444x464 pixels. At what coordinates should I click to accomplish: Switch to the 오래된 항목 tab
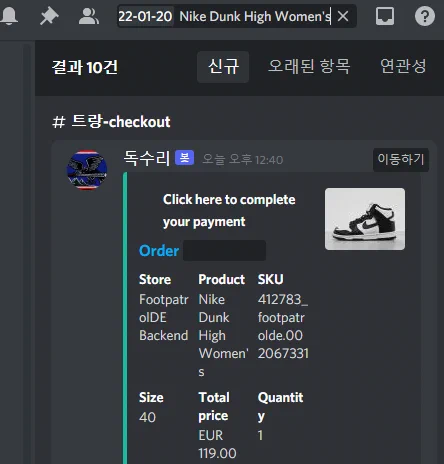click(309, 66)
